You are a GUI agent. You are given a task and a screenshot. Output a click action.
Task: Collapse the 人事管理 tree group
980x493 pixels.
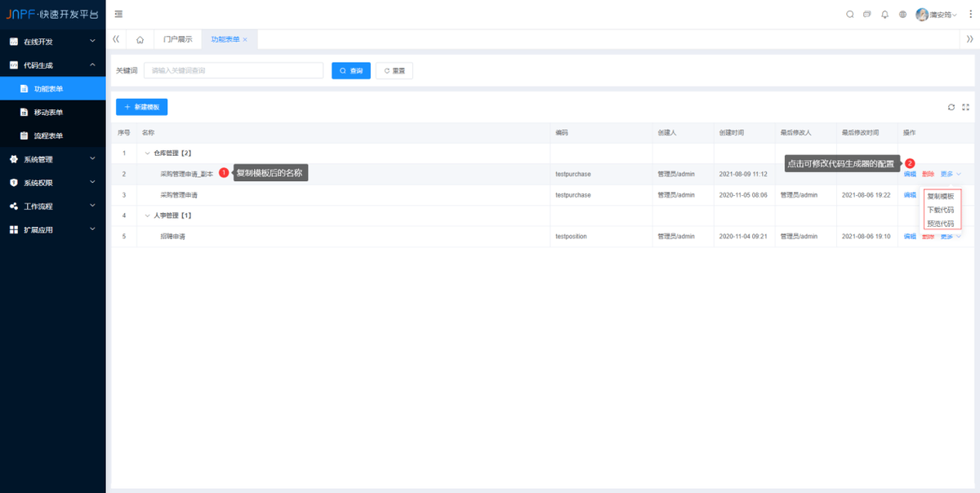point(147,215)
